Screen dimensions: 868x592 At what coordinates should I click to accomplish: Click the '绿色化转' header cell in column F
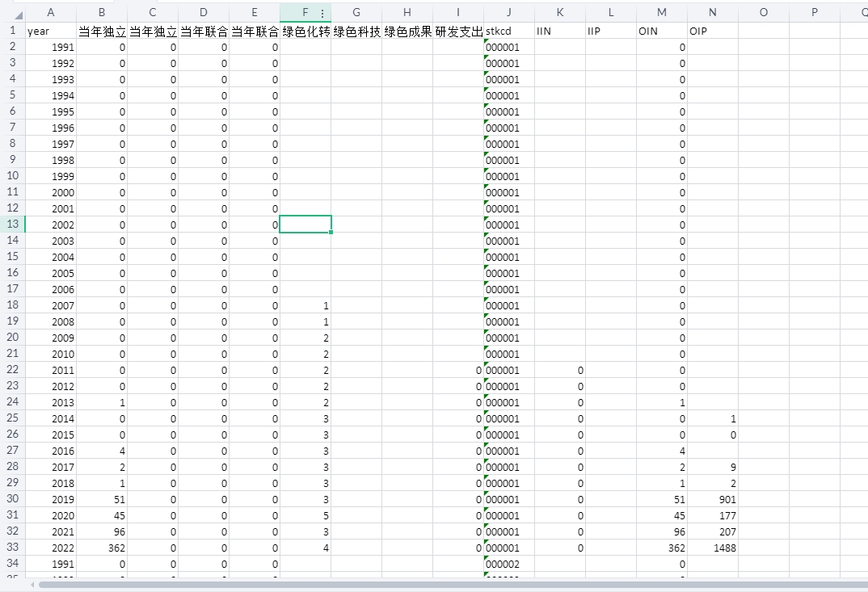pos(305,31)
